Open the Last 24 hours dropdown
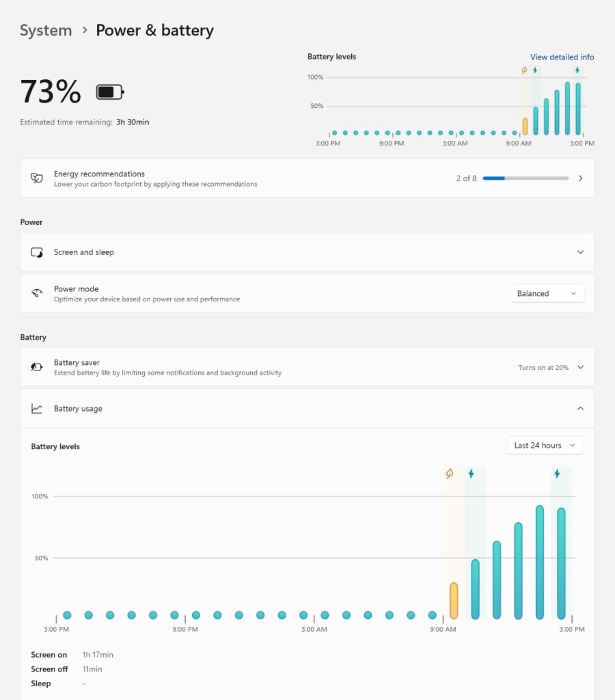 (545, 445)
